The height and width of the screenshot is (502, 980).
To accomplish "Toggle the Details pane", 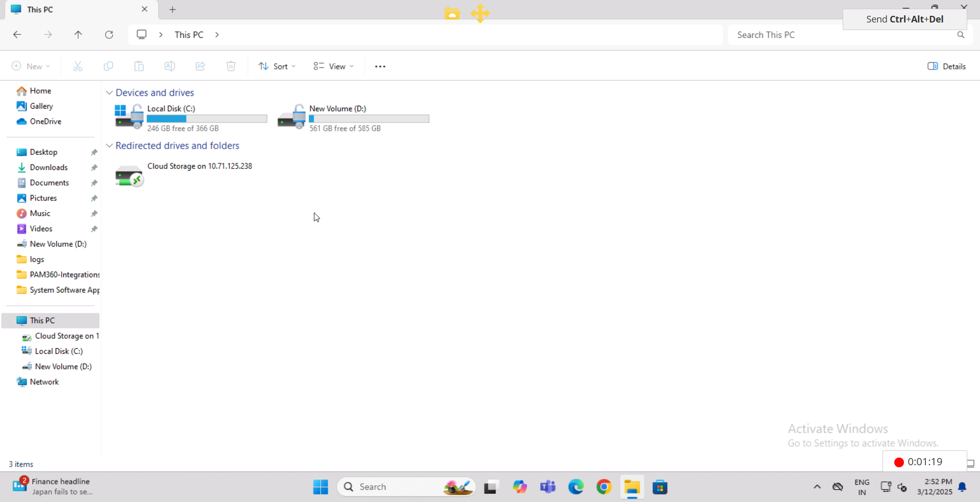I will (x=946, y=66).
